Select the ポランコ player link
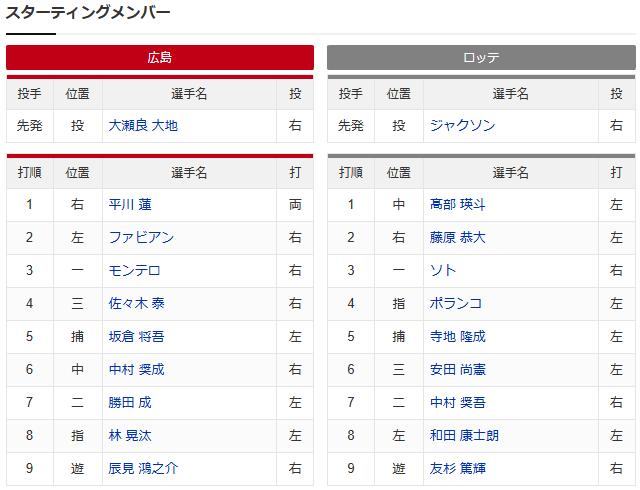Screen dimensions: 640x490 coord(456,303)
